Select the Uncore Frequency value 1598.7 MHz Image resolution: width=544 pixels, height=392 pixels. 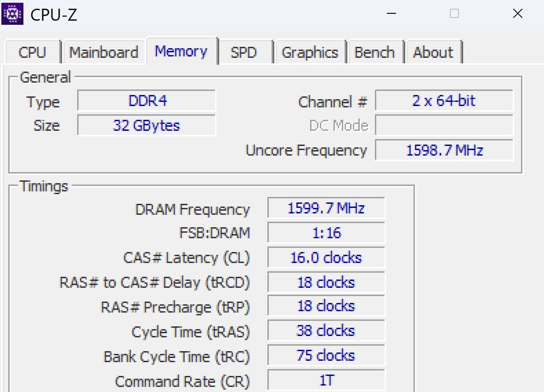(x=444, y=150)
